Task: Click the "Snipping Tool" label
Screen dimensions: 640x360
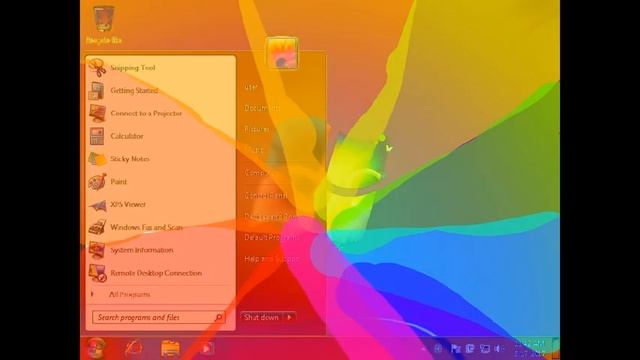Action: tap(133, 68)
